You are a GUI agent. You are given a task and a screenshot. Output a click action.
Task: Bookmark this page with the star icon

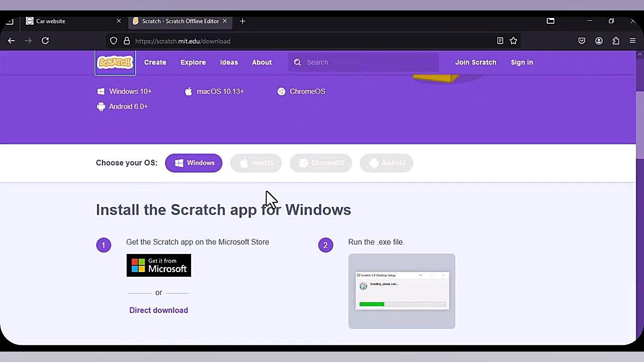pos(513,41)
